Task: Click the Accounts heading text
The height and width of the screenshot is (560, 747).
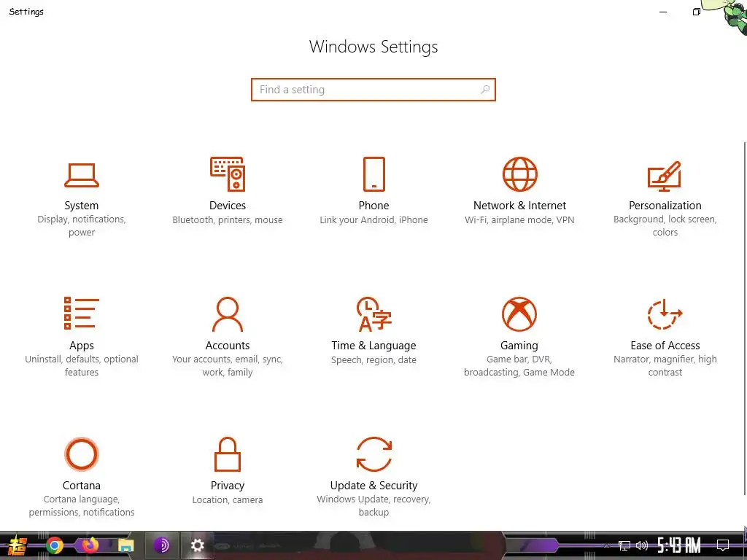Action: (x=228, y=345)
